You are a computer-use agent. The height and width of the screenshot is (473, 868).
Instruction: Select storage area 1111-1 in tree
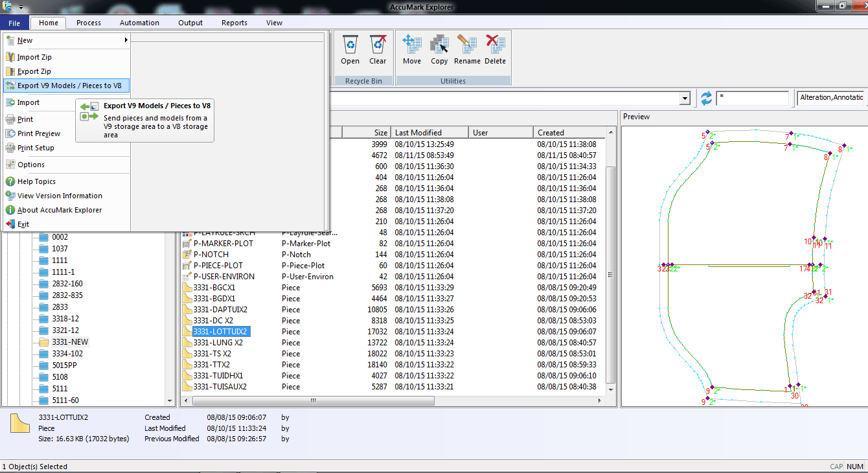click(x=63, y=272)
